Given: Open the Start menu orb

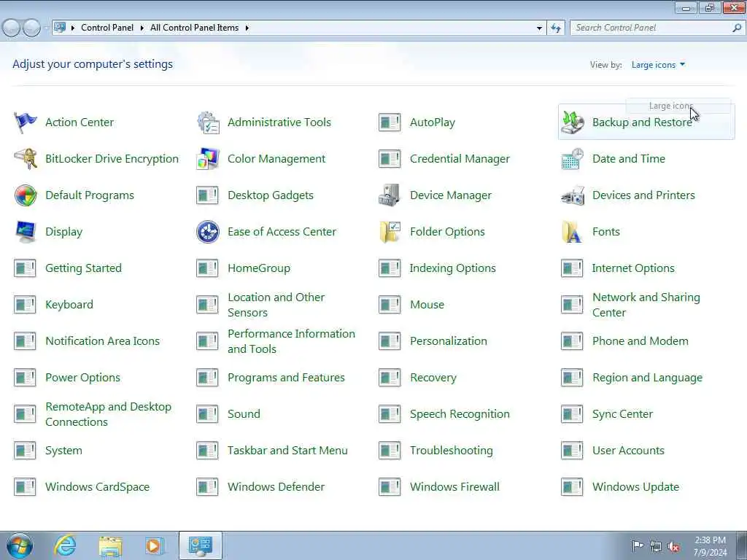Looking at the screenshot, I should coord(20,545).
